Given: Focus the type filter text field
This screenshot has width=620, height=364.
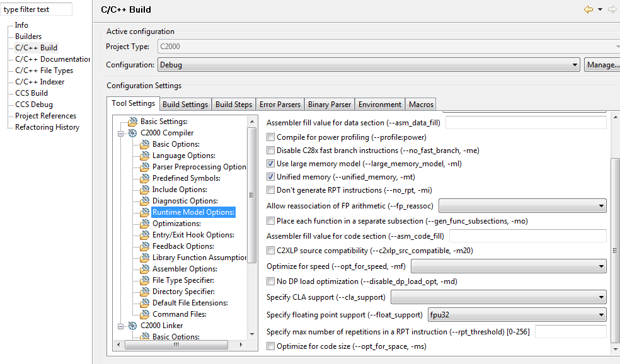Looking at the screenshot, I should 37,9.
